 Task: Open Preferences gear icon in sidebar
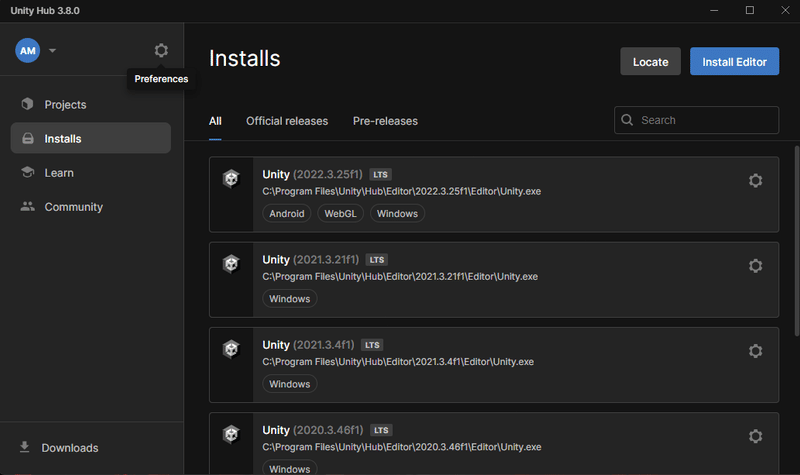161,50
